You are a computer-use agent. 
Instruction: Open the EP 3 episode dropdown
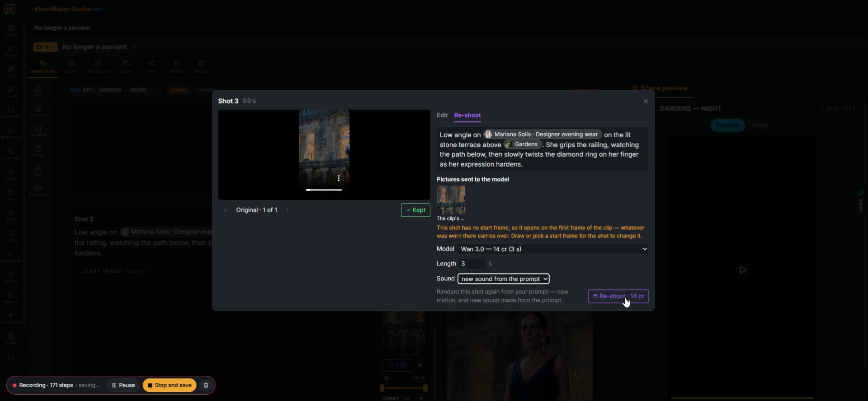(x=45, y=47)
